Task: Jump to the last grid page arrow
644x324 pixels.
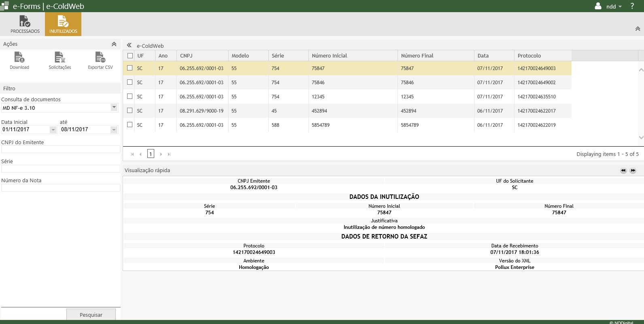Action: tap(169, 154)
